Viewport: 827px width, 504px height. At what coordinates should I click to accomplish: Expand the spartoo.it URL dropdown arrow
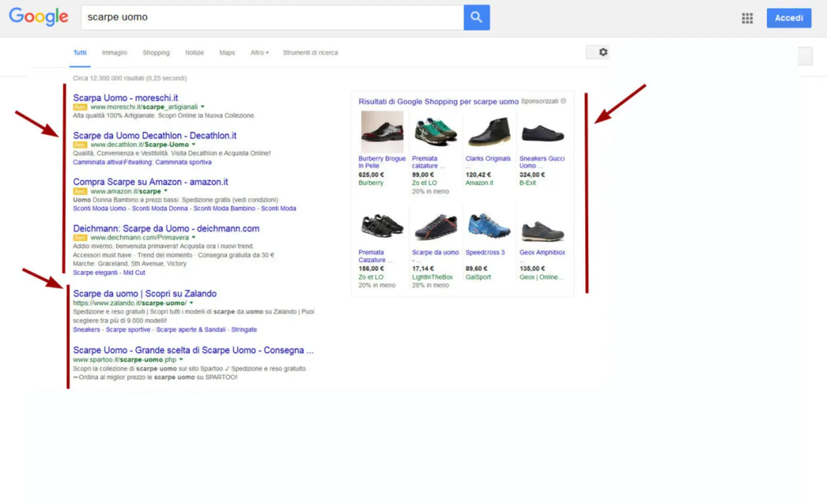point(181,359)
